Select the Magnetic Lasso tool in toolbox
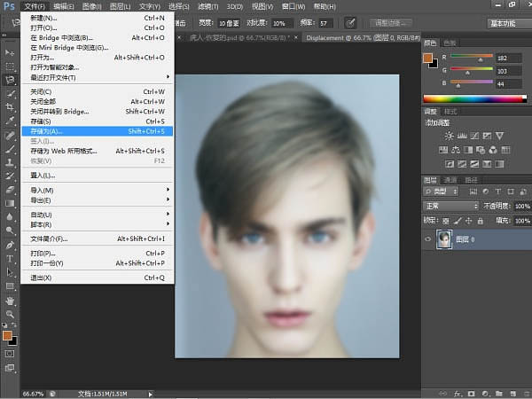The height and width of the screenshot is (399, 532). click(x=10, y=80)
